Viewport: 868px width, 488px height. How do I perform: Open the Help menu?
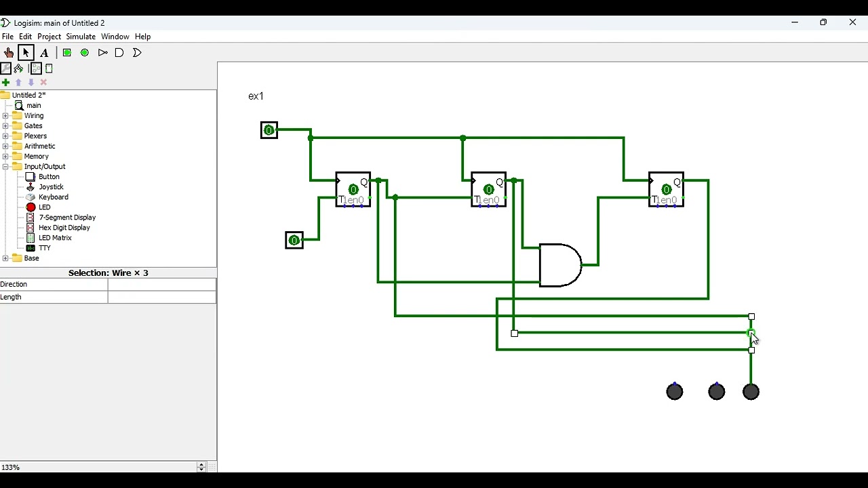tap(142, 37)
